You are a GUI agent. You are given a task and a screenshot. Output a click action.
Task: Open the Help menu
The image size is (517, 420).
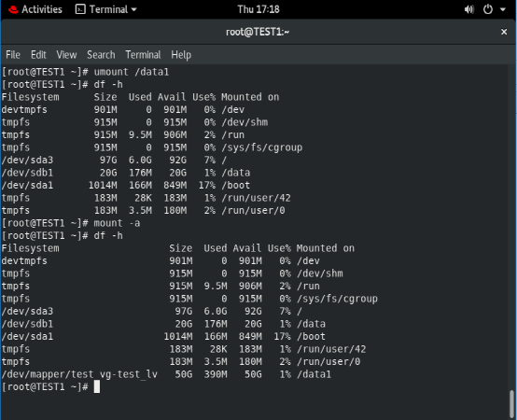point(181,55)
